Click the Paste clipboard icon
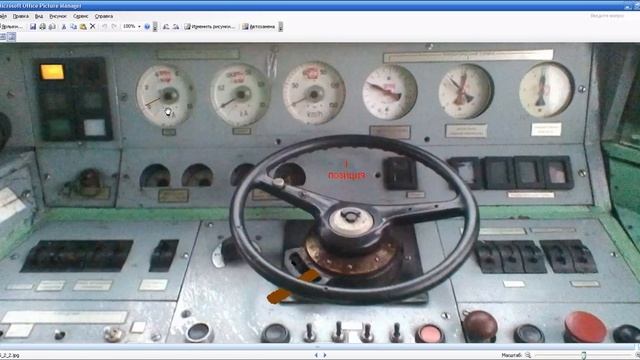Image resolution: width=640 pixels, height=360 pixels. pyautogui.click(x=83, y=27)
